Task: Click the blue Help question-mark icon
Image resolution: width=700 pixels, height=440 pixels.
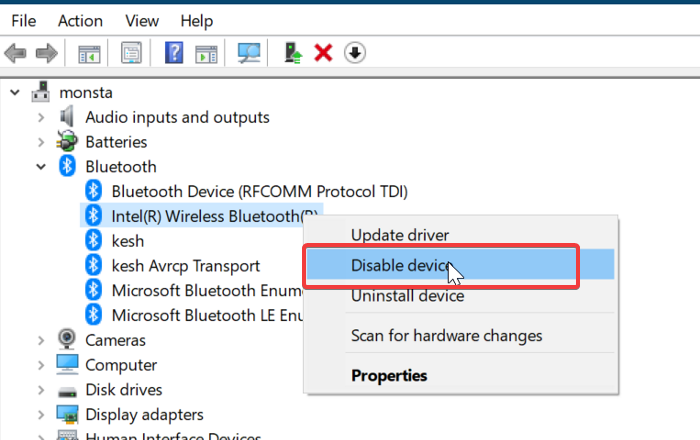Action: (x=174, y=53)
